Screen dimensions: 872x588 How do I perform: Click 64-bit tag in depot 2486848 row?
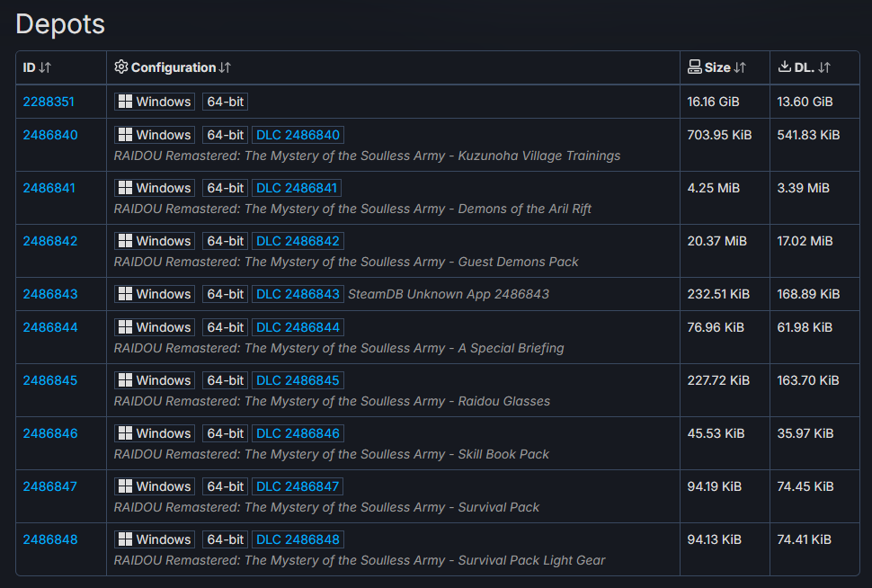coord(226,539)
